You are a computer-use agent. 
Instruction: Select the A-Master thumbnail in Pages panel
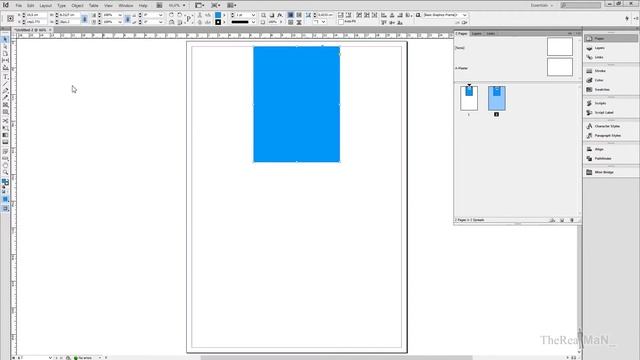click(x=560, y=67)
